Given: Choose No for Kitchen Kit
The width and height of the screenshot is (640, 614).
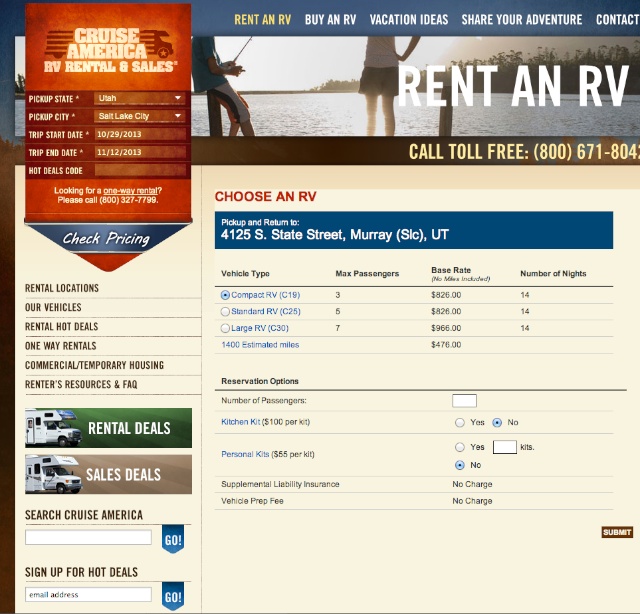Looking at the screenshot, I should [x=497, y=423].
